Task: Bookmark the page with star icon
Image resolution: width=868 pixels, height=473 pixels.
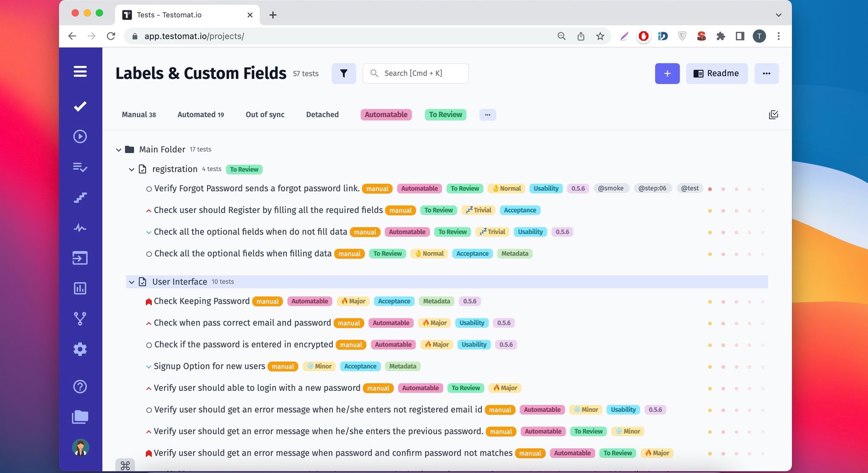Action: tap(600, 36)
